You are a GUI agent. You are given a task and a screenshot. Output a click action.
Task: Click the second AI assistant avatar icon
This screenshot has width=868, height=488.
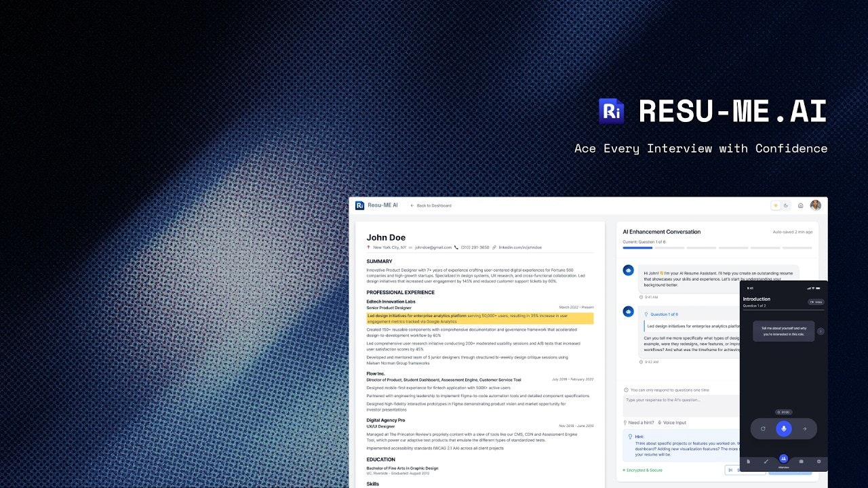629,312
